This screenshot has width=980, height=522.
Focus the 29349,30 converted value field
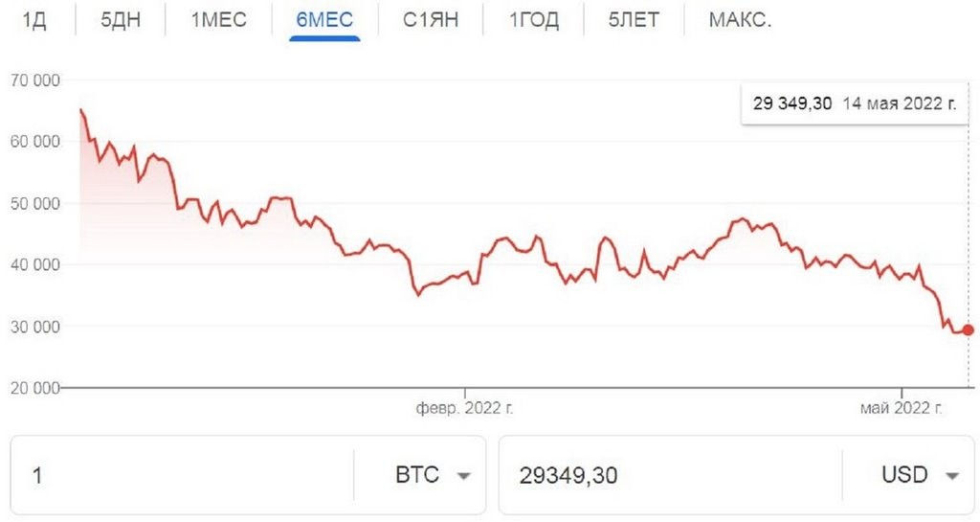pos(670,475)
